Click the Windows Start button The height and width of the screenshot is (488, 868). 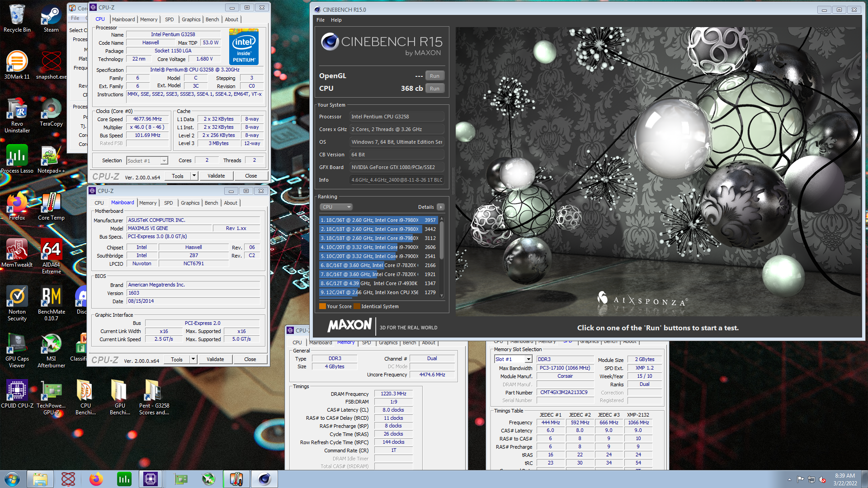(12, 479)
